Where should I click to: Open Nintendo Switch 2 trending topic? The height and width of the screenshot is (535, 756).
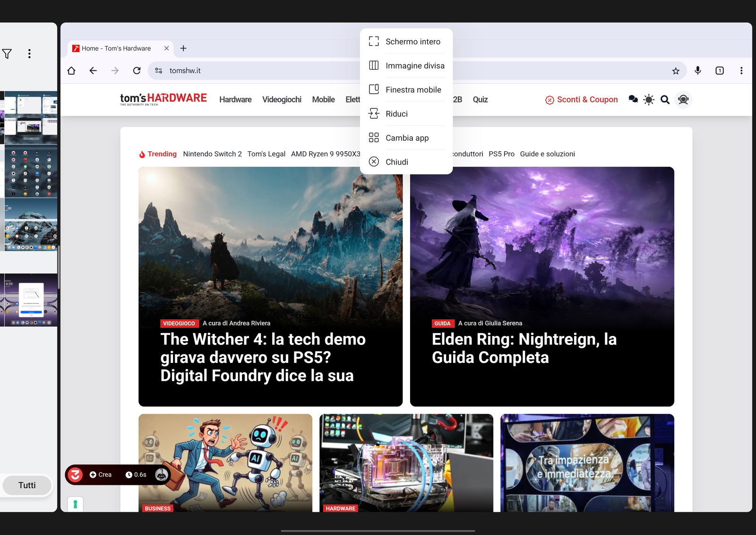[x=212, y=154]
